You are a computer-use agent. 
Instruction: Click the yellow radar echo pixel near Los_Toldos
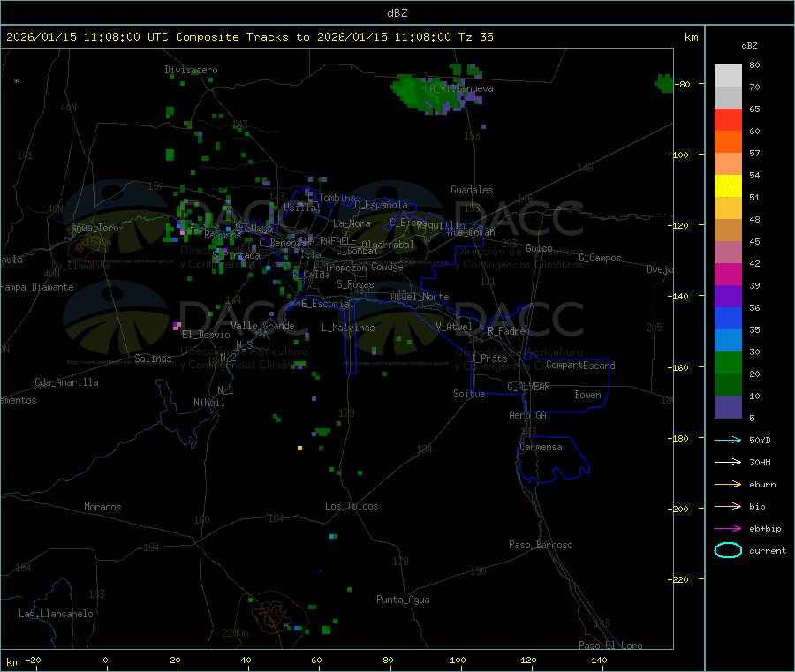pos(299,448)
